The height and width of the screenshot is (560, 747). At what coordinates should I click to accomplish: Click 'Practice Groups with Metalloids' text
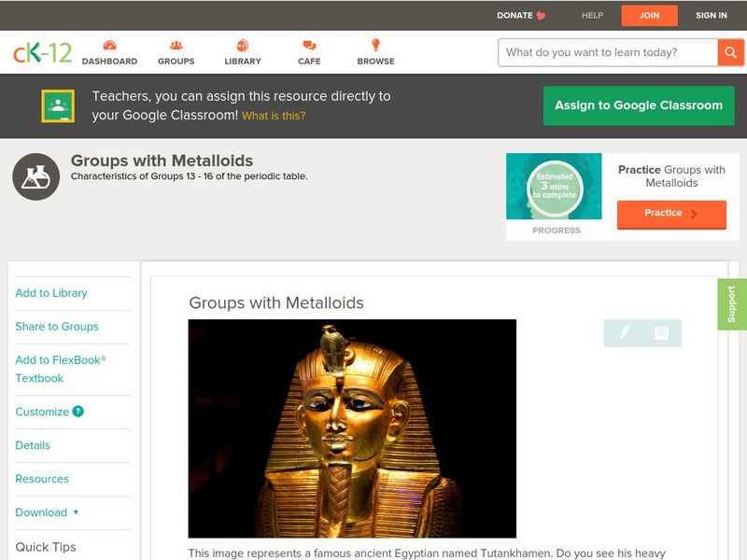(671, 176)
